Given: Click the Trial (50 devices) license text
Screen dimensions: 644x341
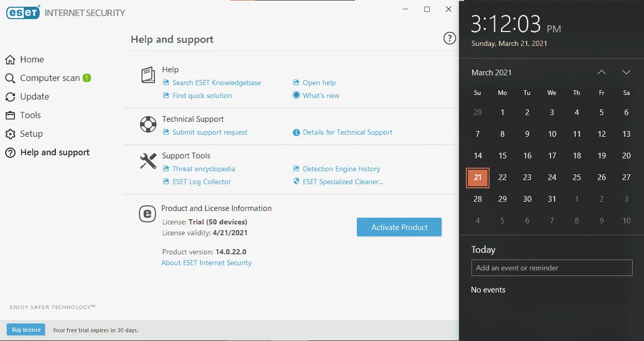Looking at the screenshot, I should pos(218,222).
